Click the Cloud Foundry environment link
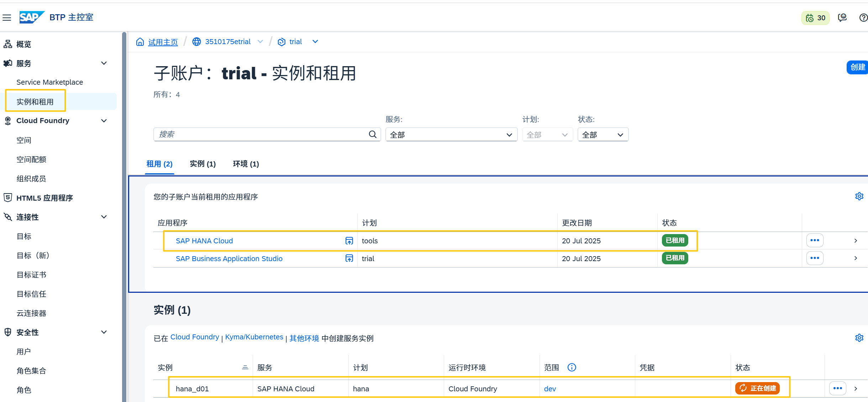This screenshot has height=402, width=868. (x=195, y=337)
